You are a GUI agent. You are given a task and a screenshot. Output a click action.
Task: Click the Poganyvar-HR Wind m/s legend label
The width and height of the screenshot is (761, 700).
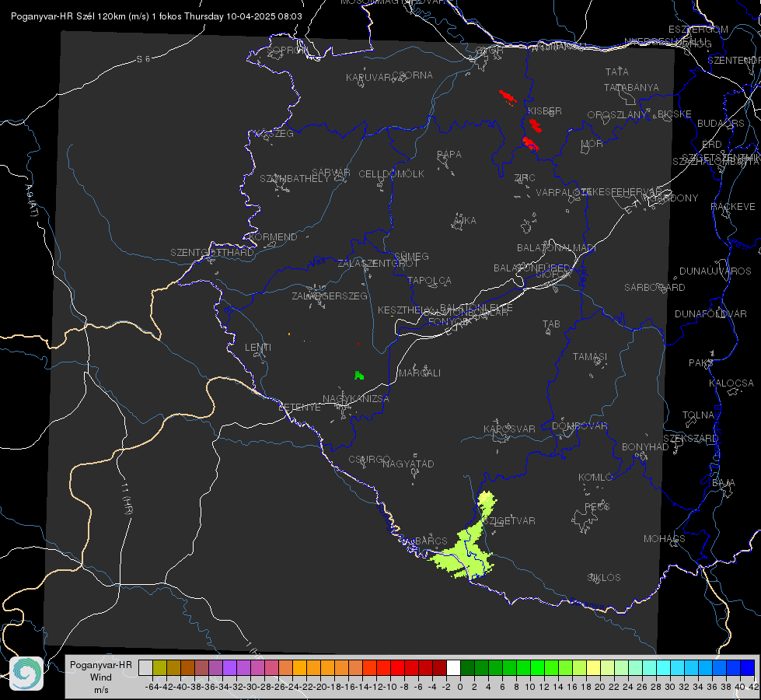(101, 677)
